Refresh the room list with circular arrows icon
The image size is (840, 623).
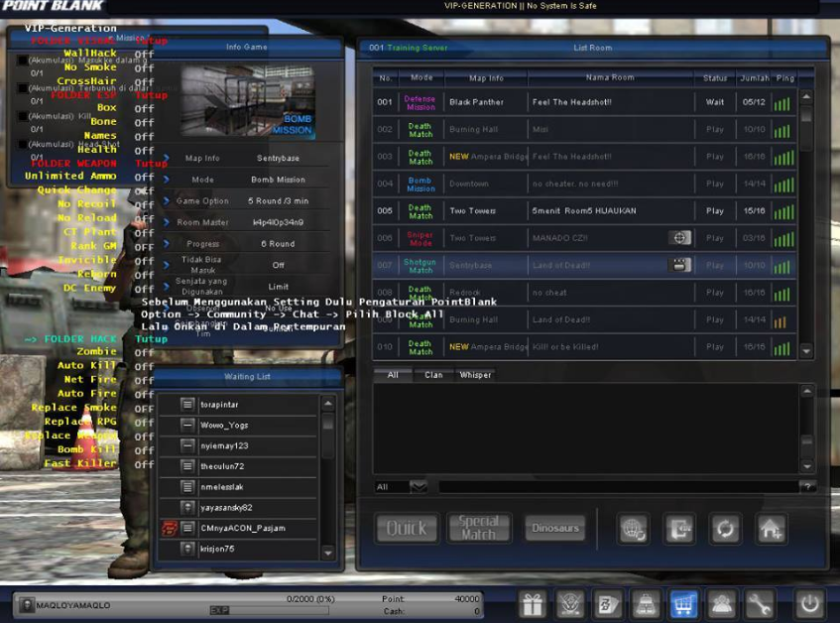[725, 529]
